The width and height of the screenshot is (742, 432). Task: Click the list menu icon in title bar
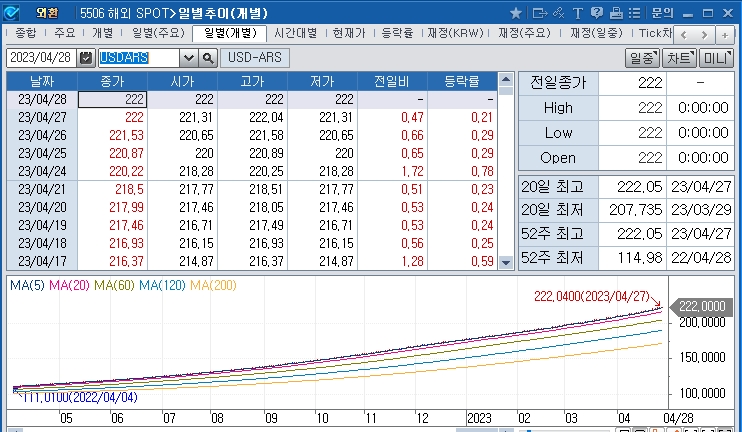635,13
